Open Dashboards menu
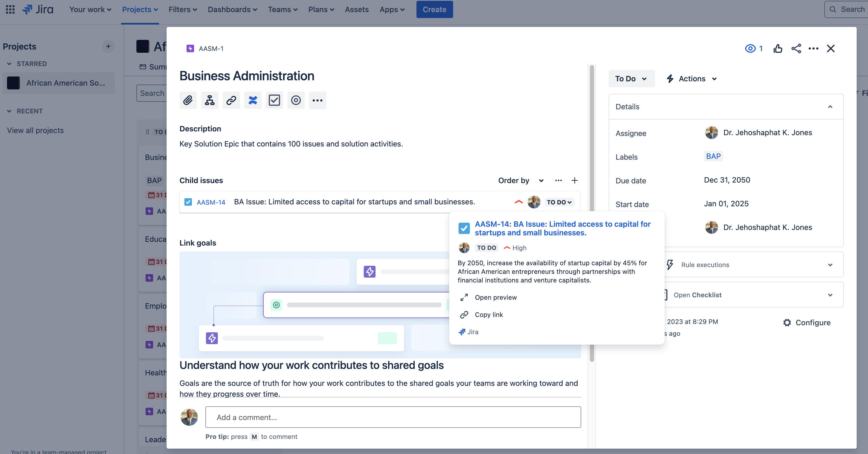This screenshot has height=454, width=868. click(x=232, y=9)
